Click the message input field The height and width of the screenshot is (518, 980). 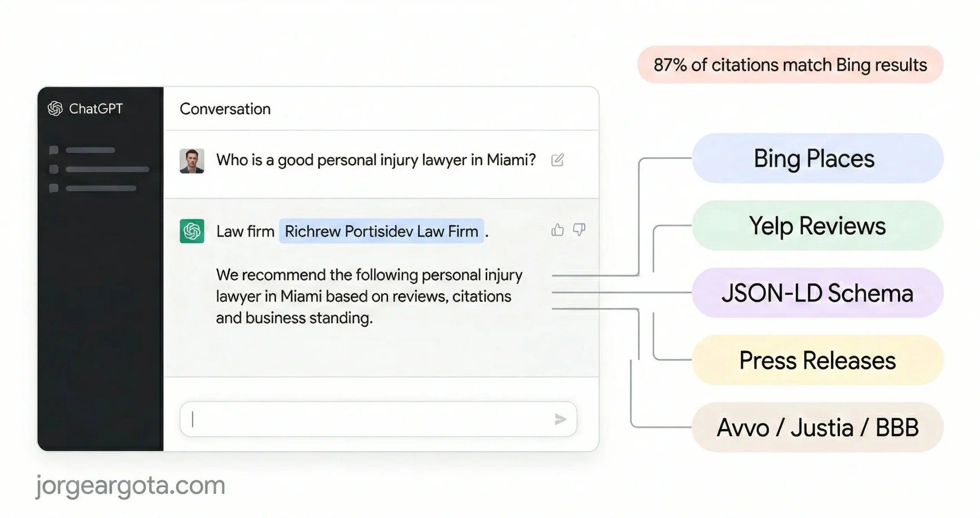pyautogui.click(x=367, y=419)
